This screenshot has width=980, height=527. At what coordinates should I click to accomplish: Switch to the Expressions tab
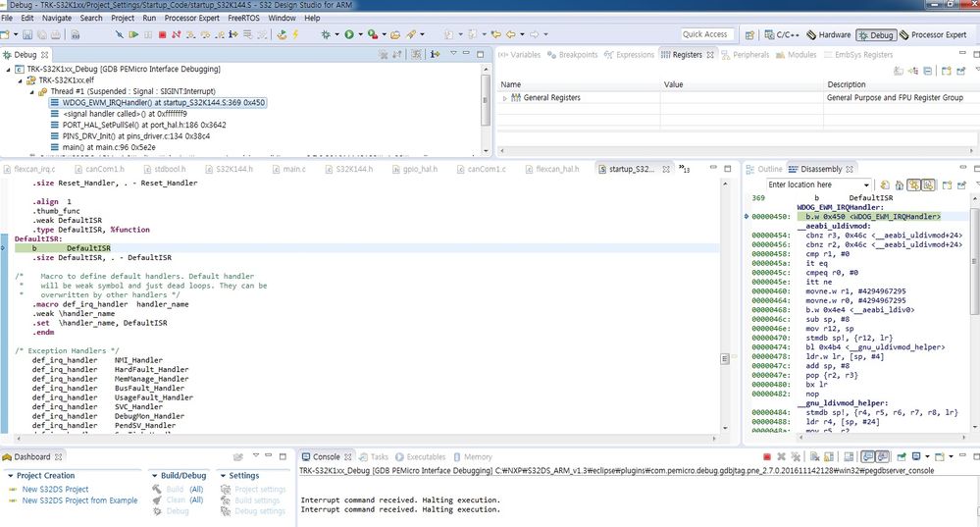tap(630, 55)
